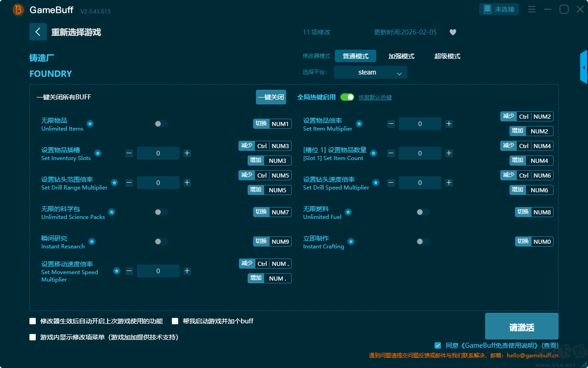The height and width of the screenshot is (368, 588).
Task: Click the 一键关闭 button
Action: pos(271,97)
